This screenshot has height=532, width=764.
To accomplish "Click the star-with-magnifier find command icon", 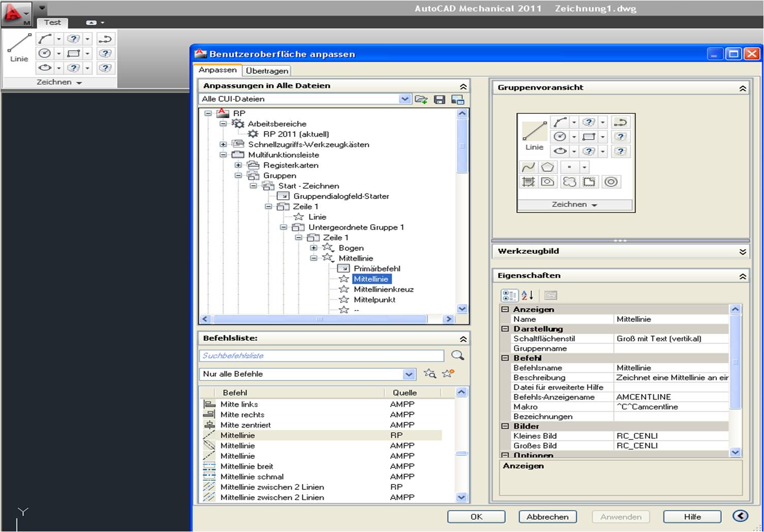I will [x=430, y=374].
